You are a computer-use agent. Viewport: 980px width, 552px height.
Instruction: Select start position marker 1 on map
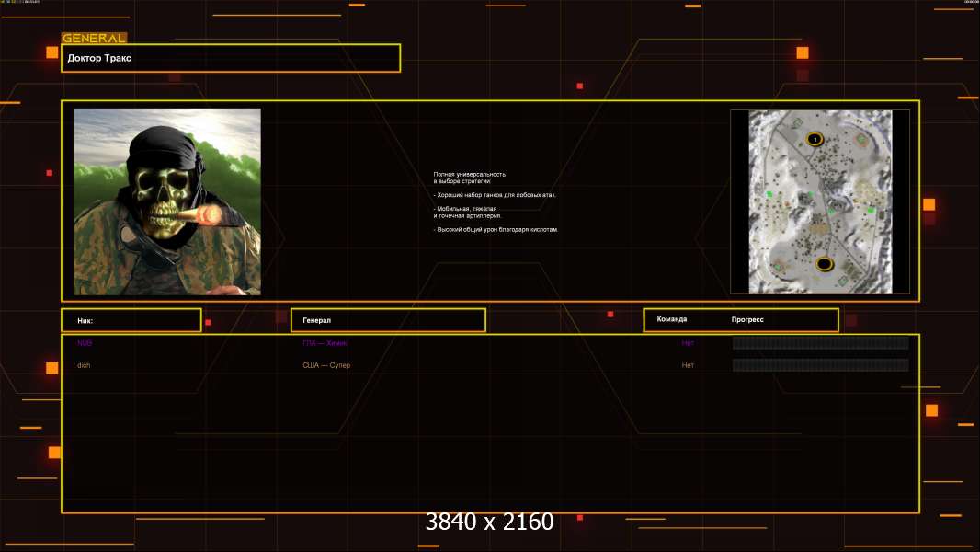pos(815,139)
